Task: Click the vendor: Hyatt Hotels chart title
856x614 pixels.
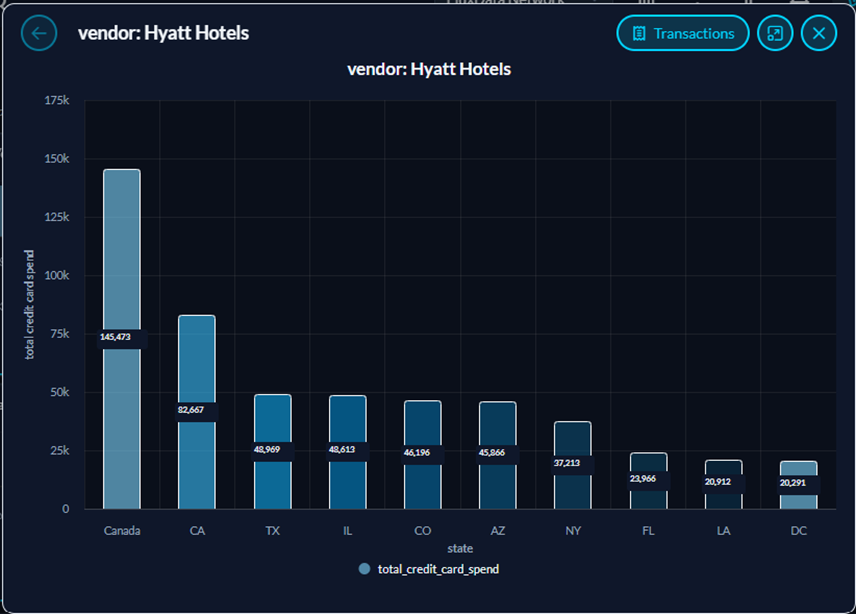Action: pyautogui.click(x=429, y=69)
